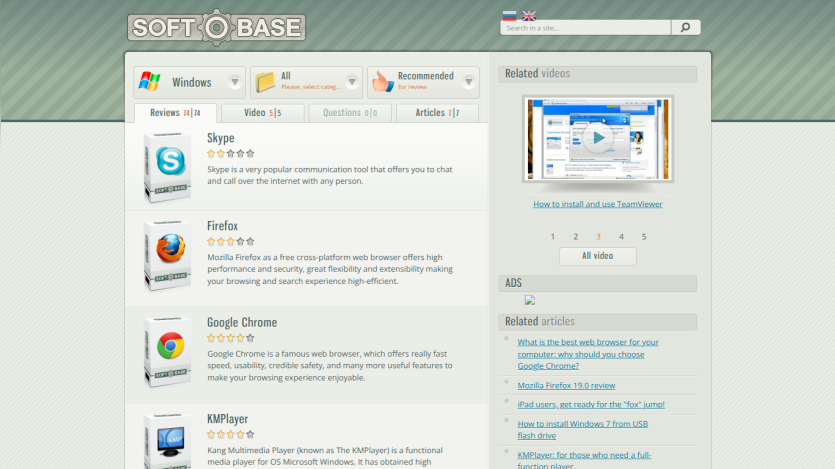Click the Google Chrome software box icon

click(x=168, y=352)
